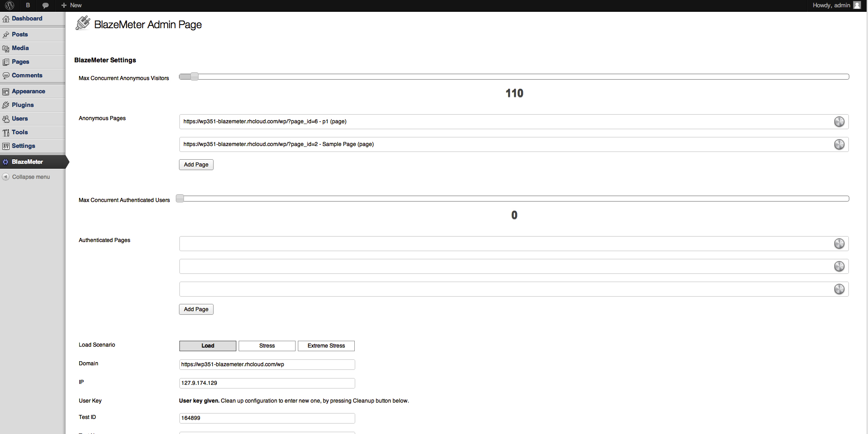Click the BlazeMeter gear icon in sidebar
The height and width of the screenshot is (434, 868).
point(6,162)
